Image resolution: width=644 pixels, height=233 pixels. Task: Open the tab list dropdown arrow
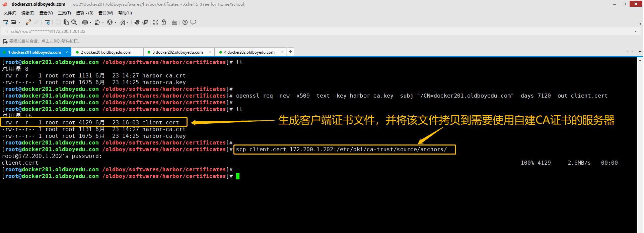[x=640, y=52]
